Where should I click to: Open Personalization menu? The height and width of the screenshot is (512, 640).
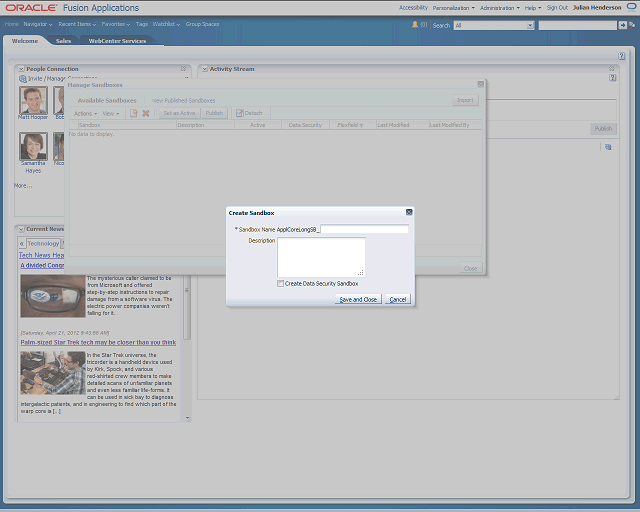[x=453, y=8]
